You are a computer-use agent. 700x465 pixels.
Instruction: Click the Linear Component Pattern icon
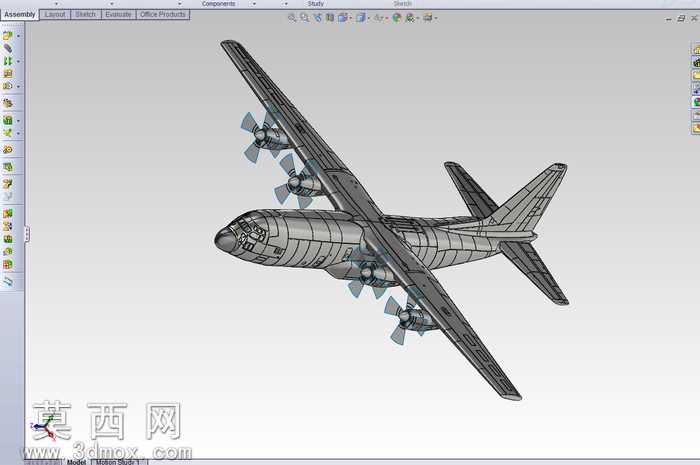point(8,61)
